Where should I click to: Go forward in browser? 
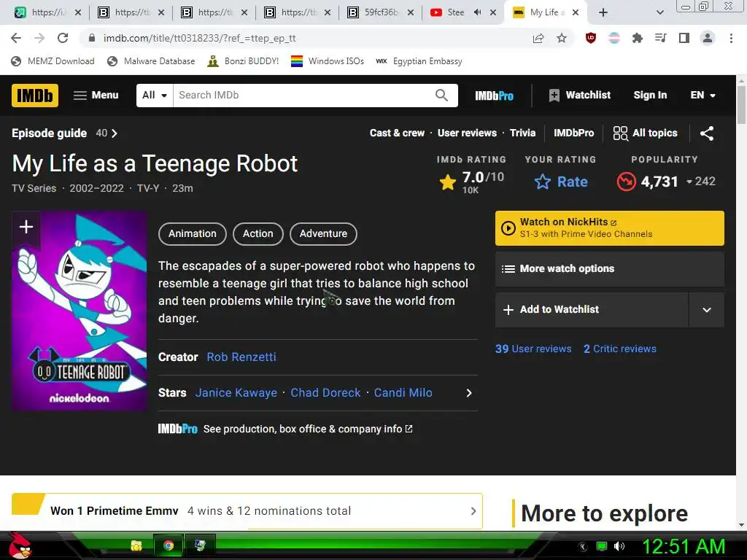pyautogui.click(x=39, y=38)
